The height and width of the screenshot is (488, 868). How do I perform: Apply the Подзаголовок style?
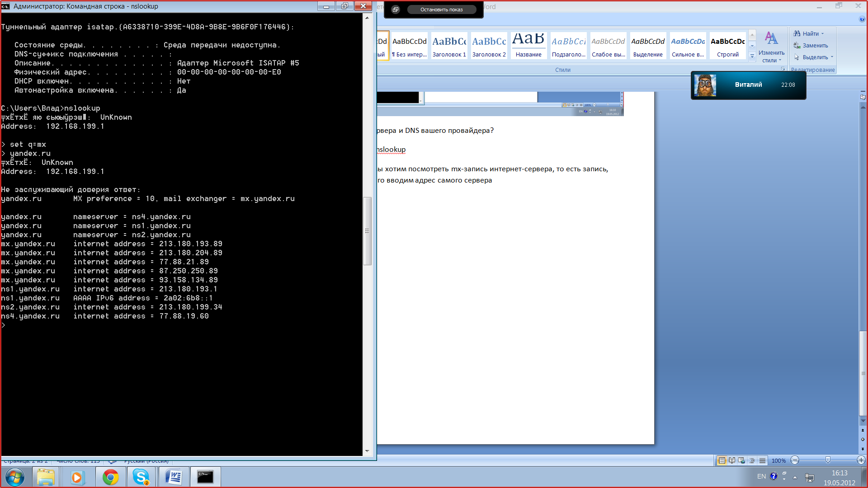tap(569, 46)
